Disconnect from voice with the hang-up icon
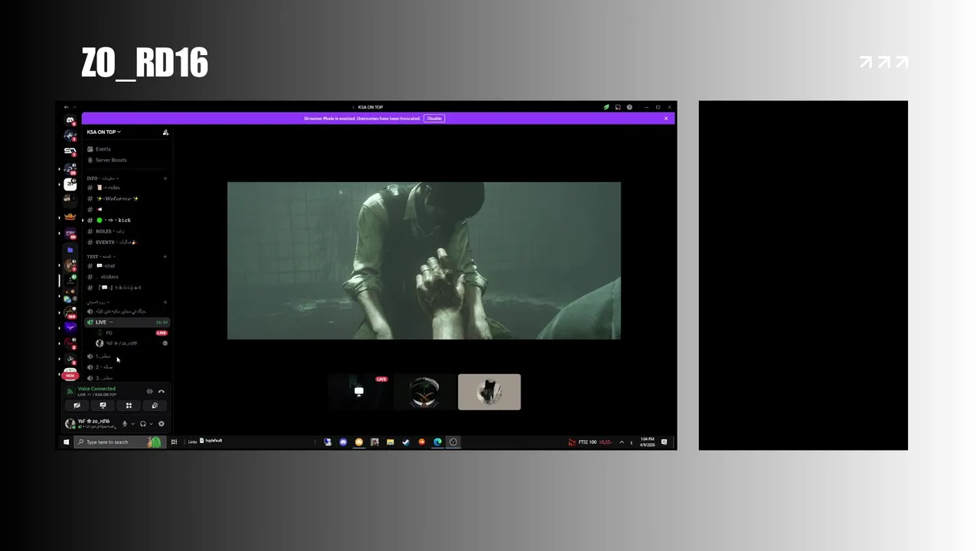 pos(162,391)
